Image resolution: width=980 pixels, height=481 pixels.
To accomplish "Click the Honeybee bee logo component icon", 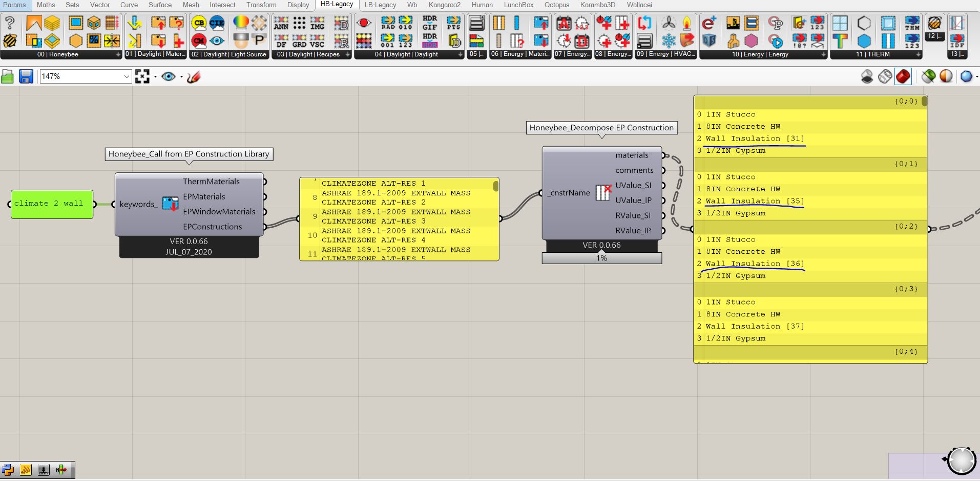I will coord(10,41).
